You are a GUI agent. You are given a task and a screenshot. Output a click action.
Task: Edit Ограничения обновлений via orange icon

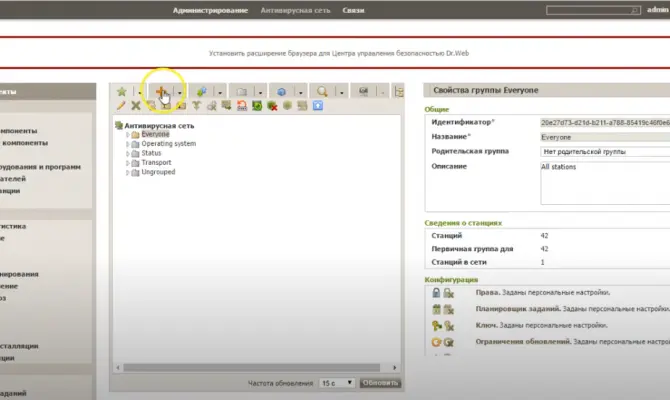point(436,342)
